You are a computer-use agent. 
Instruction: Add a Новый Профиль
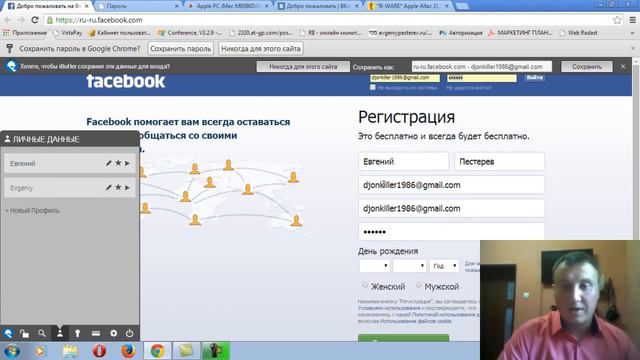(33, 211)
